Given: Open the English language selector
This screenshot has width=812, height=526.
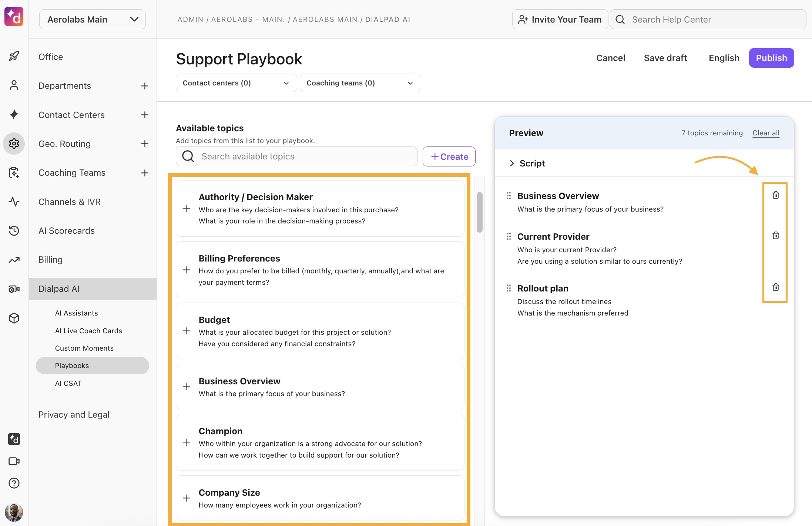Looking at the screenshot, I should click(724, 58).
